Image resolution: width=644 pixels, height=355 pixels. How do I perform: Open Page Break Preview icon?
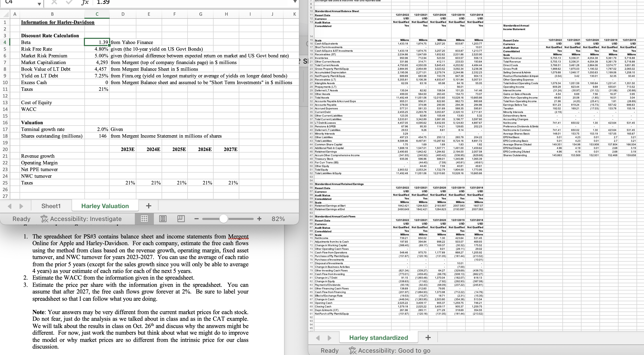click(x=181, y=219)
